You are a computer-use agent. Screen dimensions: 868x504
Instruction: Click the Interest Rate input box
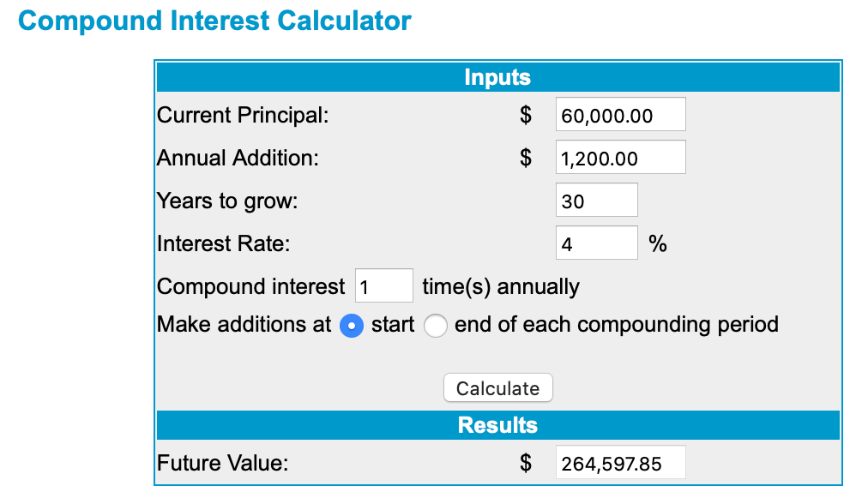(x=596, y=243)
